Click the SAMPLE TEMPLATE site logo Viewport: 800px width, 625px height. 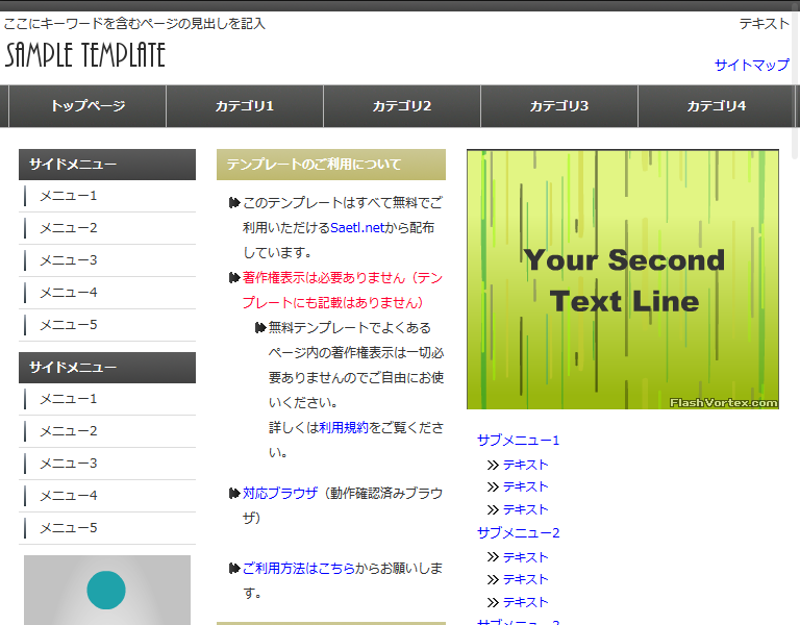pos(87,57)
